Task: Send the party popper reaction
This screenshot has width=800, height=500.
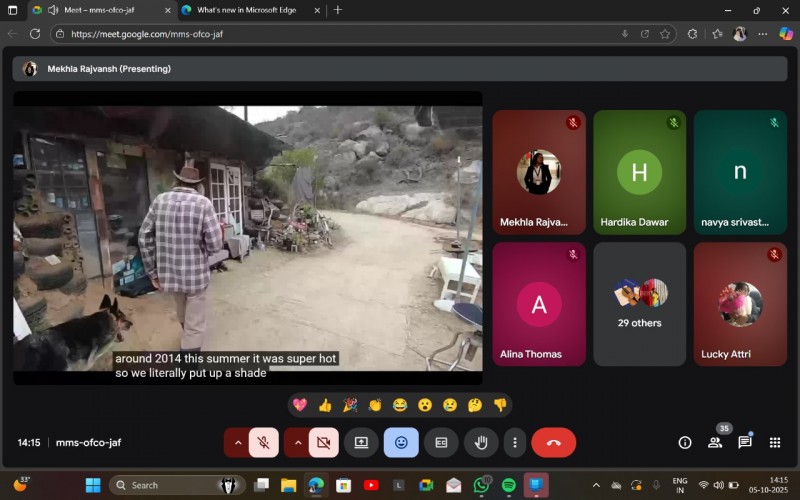Action: [x=350, y=405]
